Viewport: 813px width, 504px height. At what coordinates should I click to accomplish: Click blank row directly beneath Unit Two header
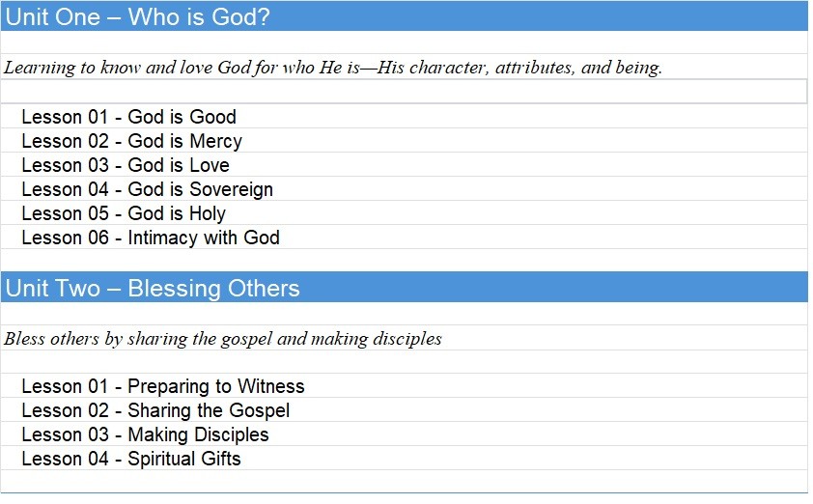[x=404, y=314]
